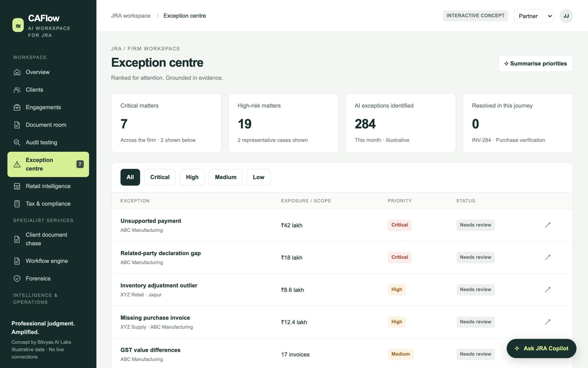
Task: Click the GST value differences title
Action: click(150, 350)
